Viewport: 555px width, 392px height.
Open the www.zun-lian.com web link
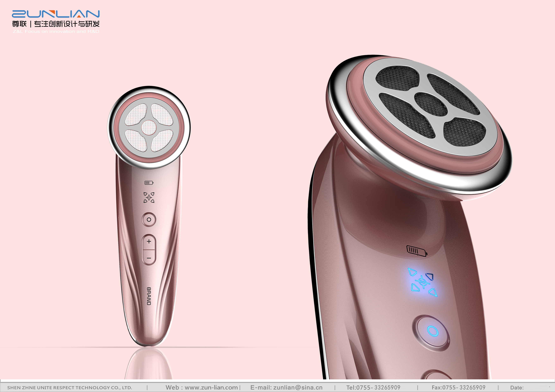pyautogui.click(x=211, y=387)
